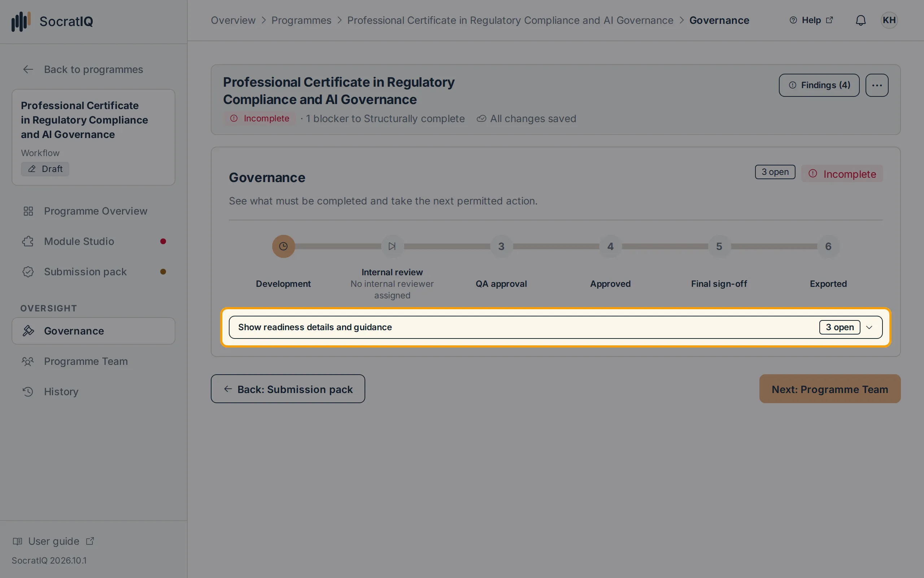The image size is (924, 578).
Task: Open the Help link
Action: (x=811, y=20)
